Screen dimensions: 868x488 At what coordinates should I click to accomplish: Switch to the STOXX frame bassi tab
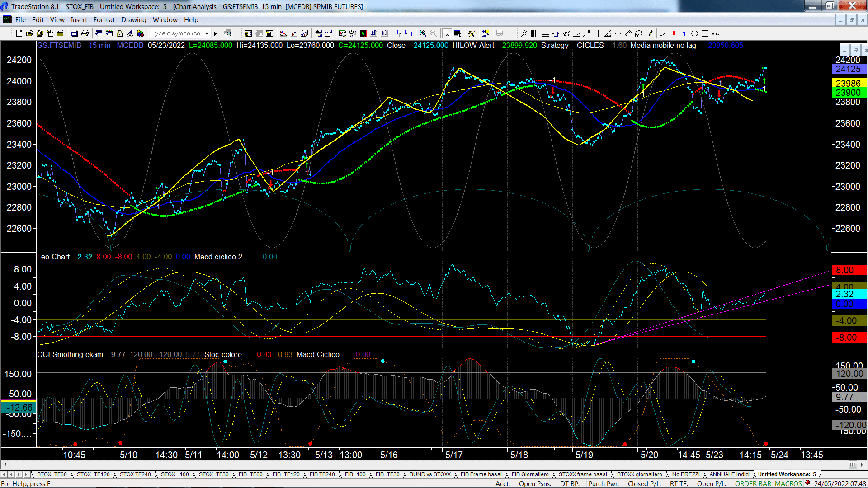coord(583,474)
